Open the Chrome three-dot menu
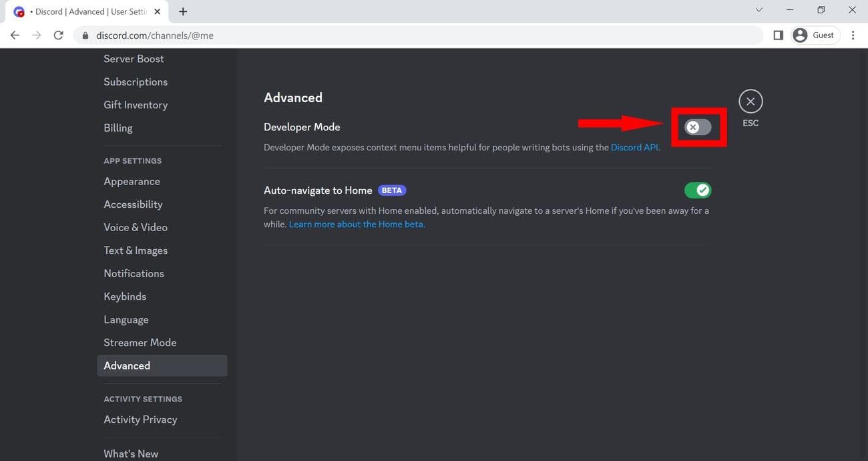 853,35
